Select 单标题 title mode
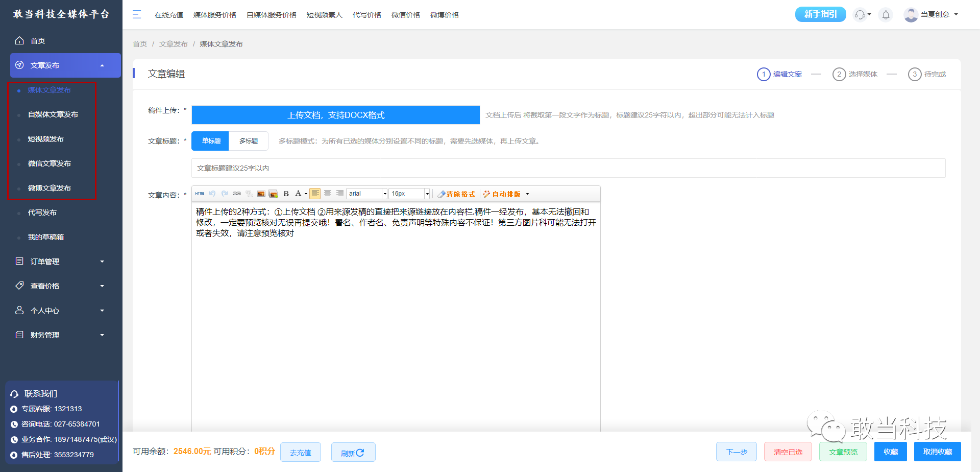980x472 pixels. [x=211, y=141]
